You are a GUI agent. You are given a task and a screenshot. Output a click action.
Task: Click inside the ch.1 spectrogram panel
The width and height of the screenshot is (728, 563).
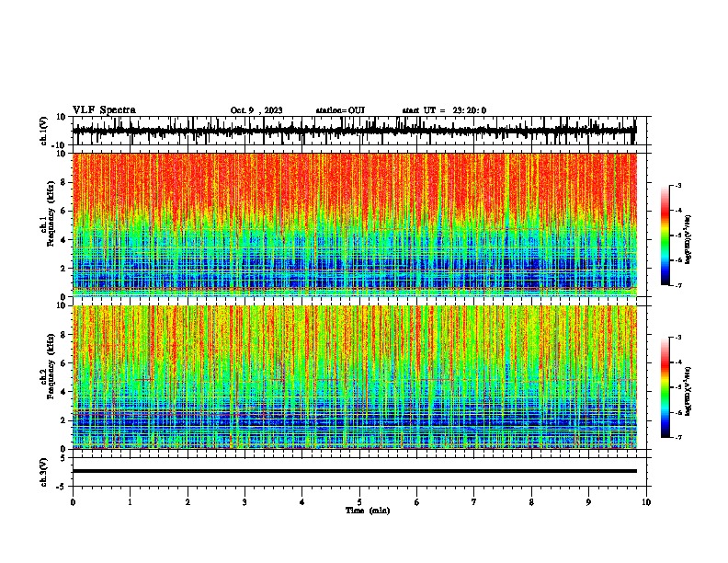point(354,224)
